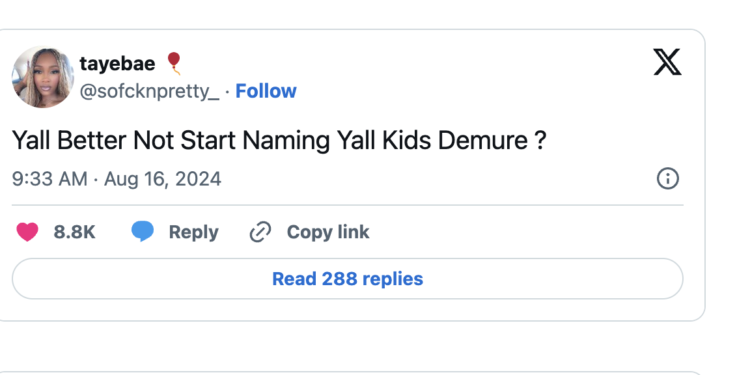Screen dimensions: 750x375
Task: Choose the Copy link text
Action: (x=328, y=232)
